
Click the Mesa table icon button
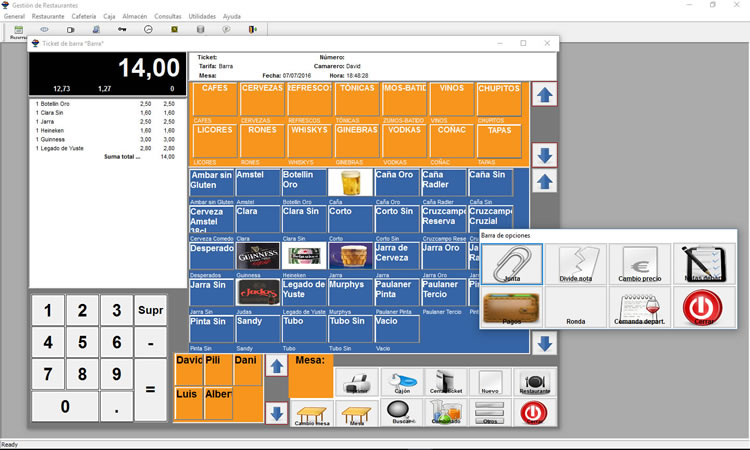357,412
